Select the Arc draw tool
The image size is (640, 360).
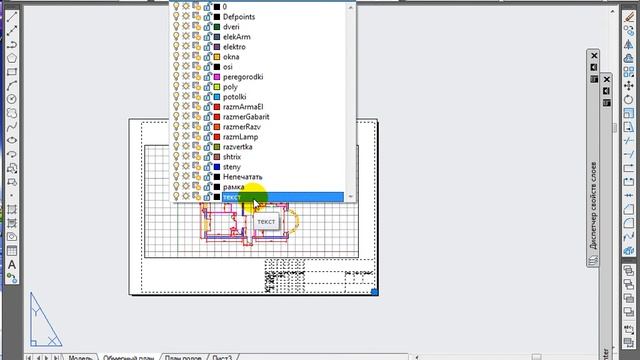pos(11,85)
